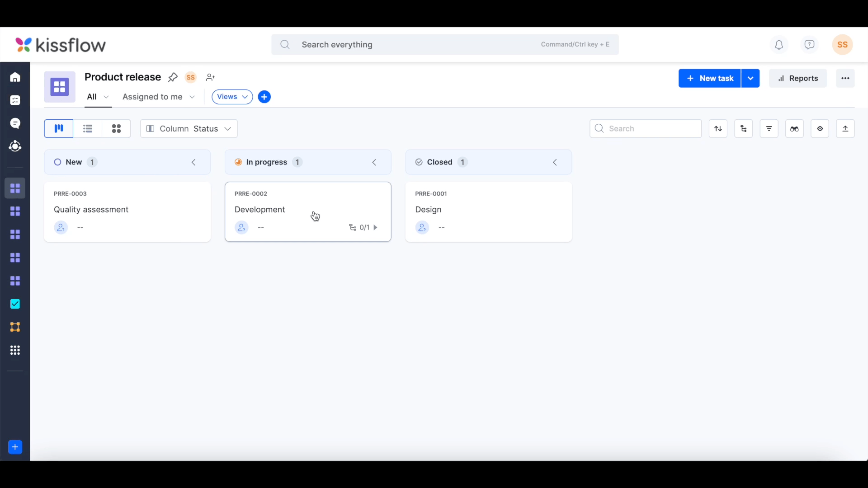Expand the All tab chevron

[106, 97]
